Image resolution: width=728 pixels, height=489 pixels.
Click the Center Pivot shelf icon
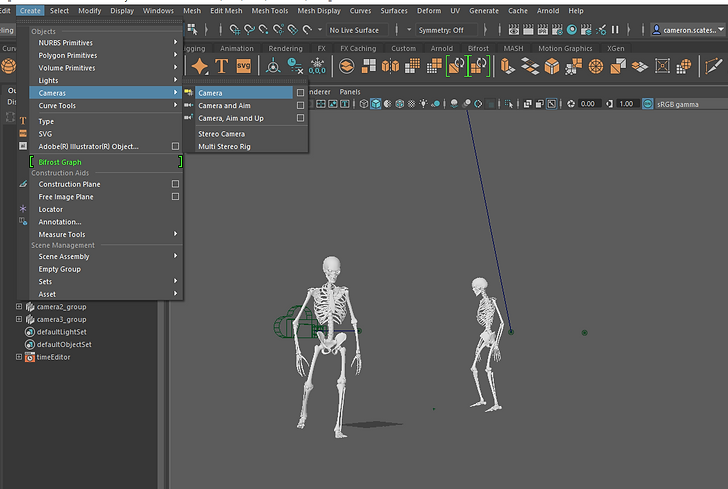pos(273,66)
